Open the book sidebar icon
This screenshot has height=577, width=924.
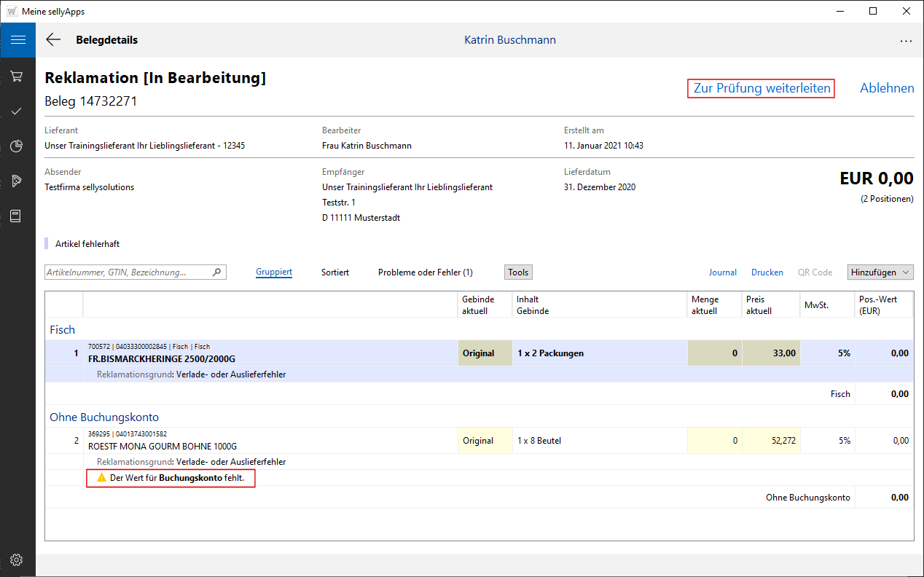pos(17,216)
